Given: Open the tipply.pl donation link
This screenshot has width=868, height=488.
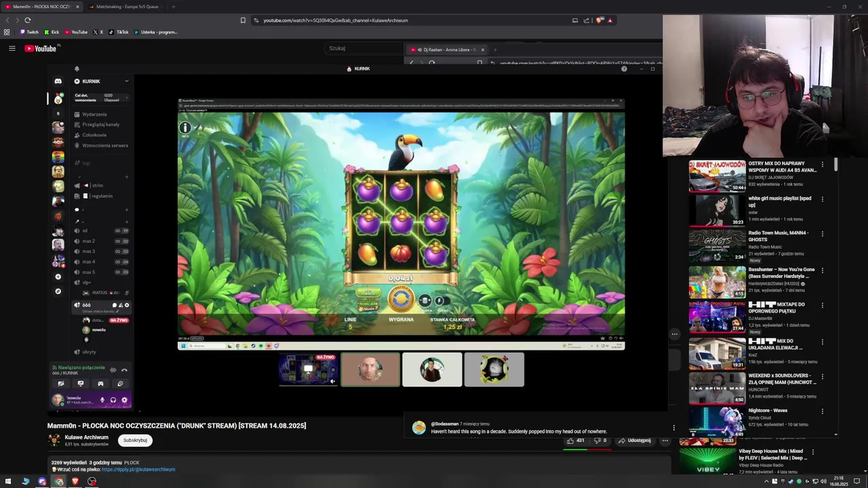Looking at the screenshot, I should point(138,470).
